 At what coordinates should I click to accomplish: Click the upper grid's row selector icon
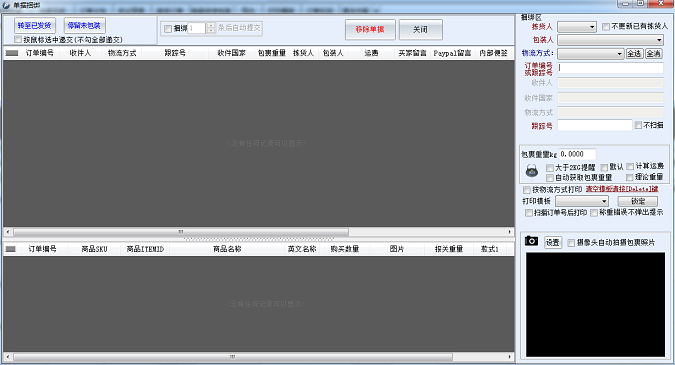(12, 53)
